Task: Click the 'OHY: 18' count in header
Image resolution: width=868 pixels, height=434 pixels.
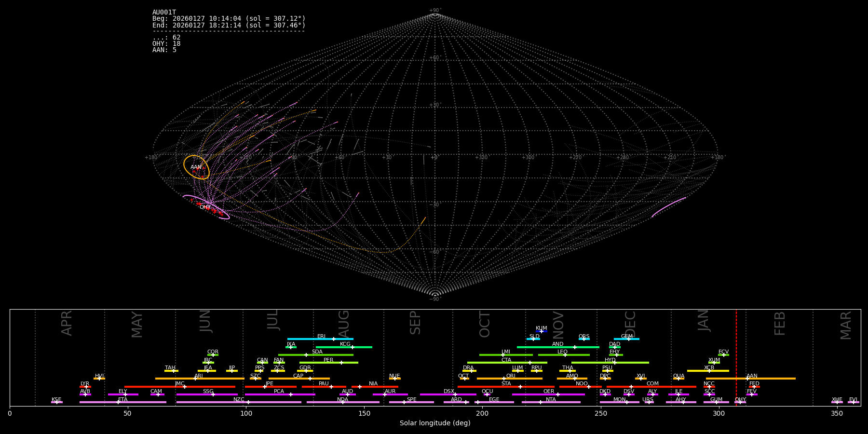Action: (x=166, y=44)
